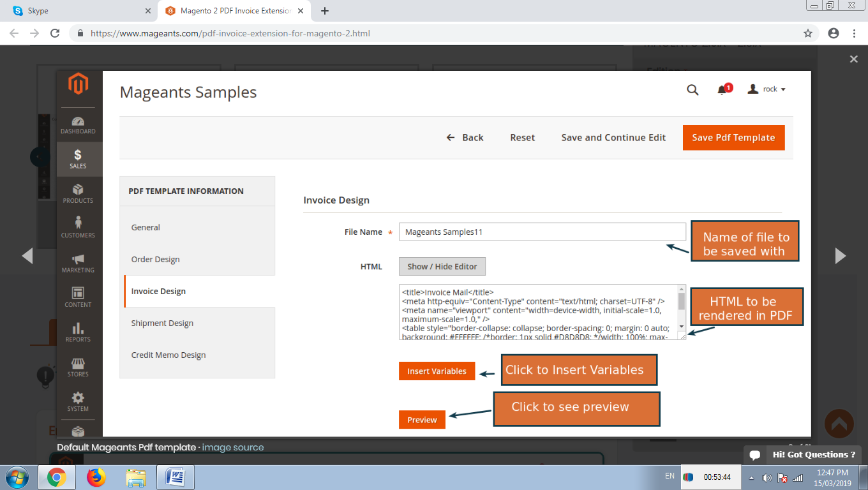The height and width of the screenshot is (490, 868).
Task: Click inside the HTML code textarea
Action: pos(537,312)
